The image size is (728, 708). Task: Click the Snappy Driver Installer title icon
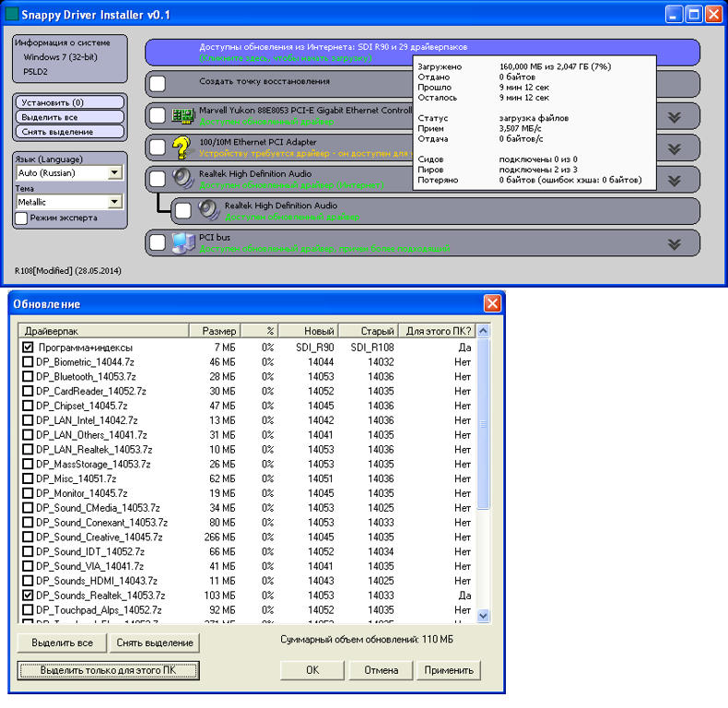click(11, 14)
